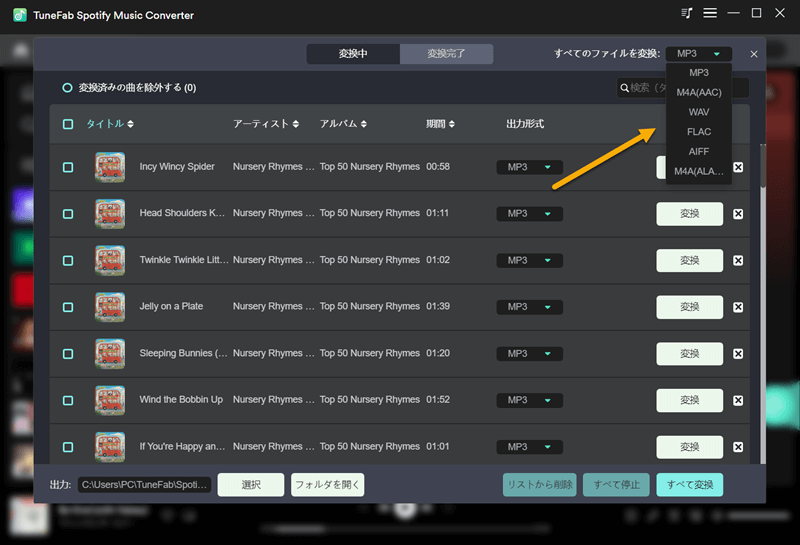This screenshot has width=800, height=545.
Task: Sort by artist using the アーティスト sort arrows
Action: pos(296,124)
